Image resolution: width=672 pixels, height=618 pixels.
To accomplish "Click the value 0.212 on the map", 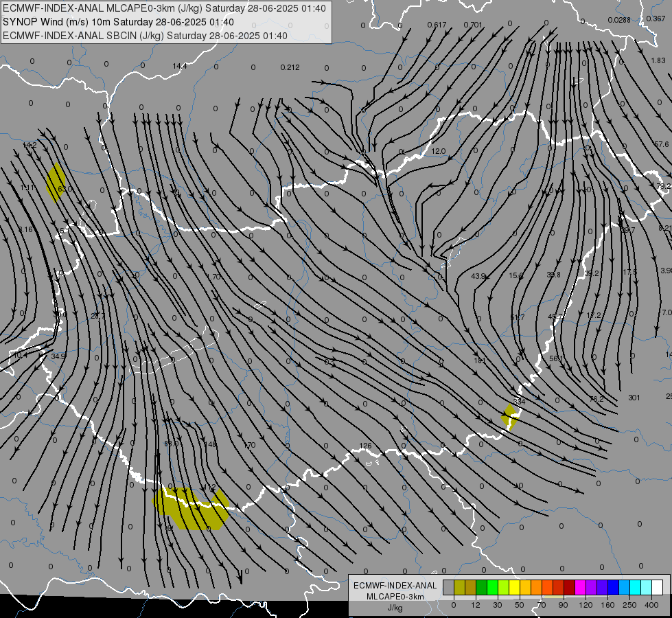I will pyautogui.click(x=290, y=67).
